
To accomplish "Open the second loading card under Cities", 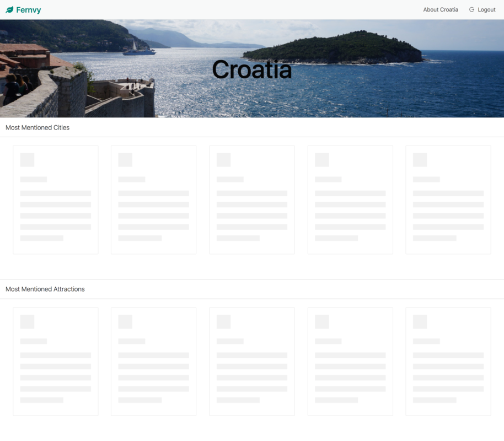I will click(154, 200).
